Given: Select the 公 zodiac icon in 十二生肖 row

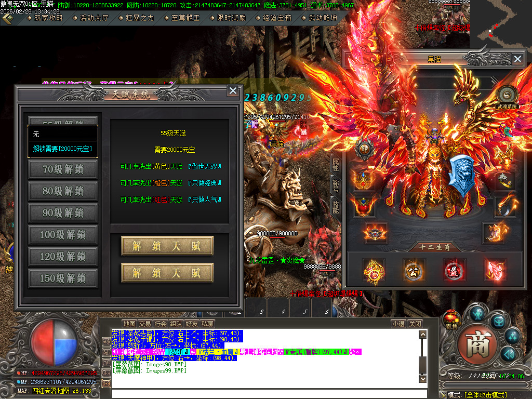Looking at the screenshot, I should click(414, 271).
